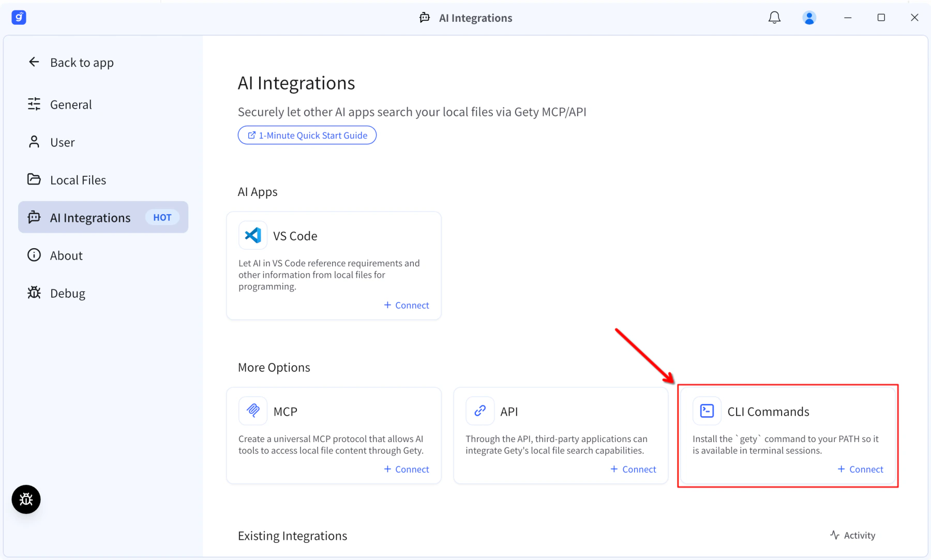The height and width of the screenshot is (560, 931).
Task: Click the MCP paperclip icon
Action: tap(253, 411)
